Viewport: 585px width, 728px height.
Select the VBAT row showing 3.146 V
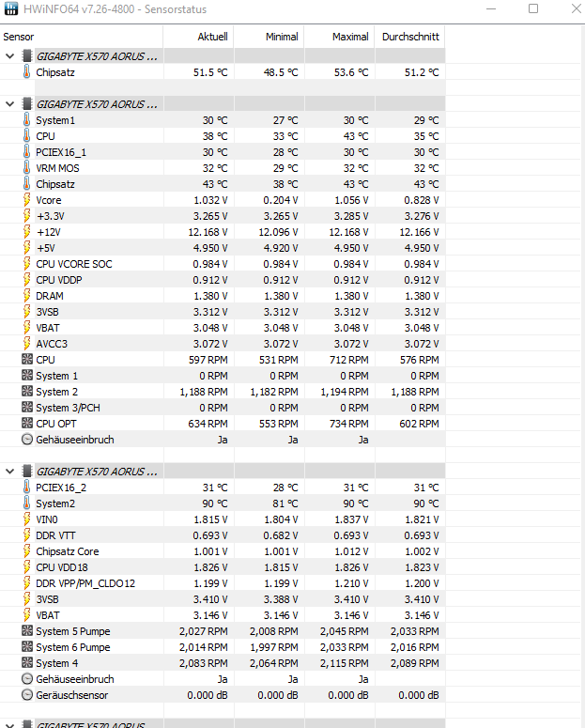pos(223,615)
